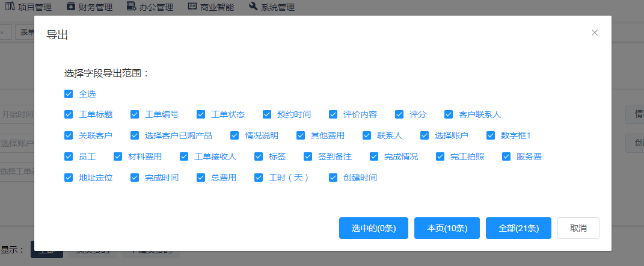Export current page via 本页(10条)
Viewport: 644px width, 266px height.
pos(447,228)
